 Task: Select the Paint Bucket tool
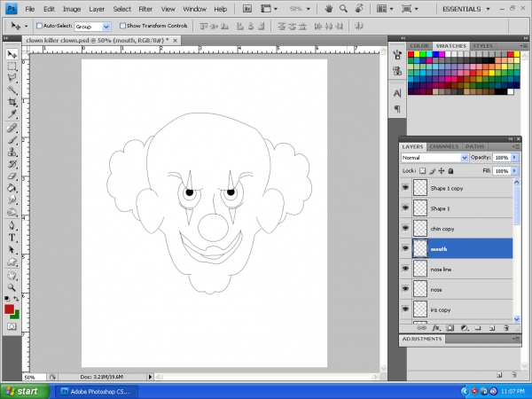pos(12,188)
